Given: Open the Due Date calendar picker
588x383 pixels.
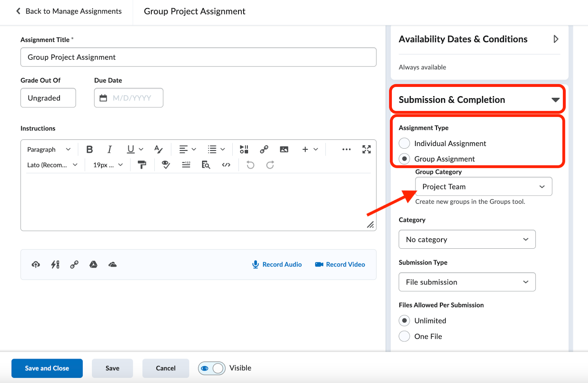Looking at the screenshot, I should [x=103, y=98].
